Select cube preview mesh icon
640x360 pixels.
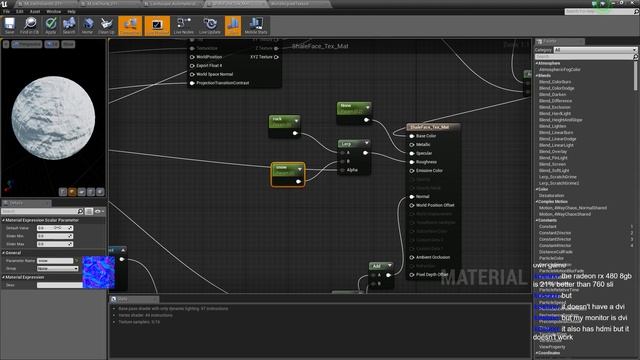click(91, 191)
